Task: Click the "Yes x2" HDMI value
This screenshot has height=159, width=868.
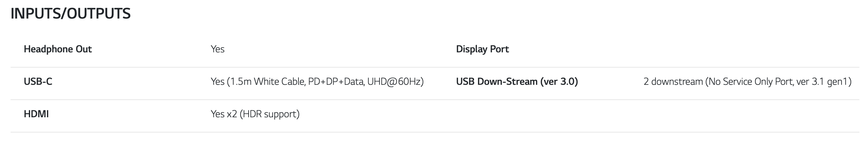Action: tap(224, 114)
